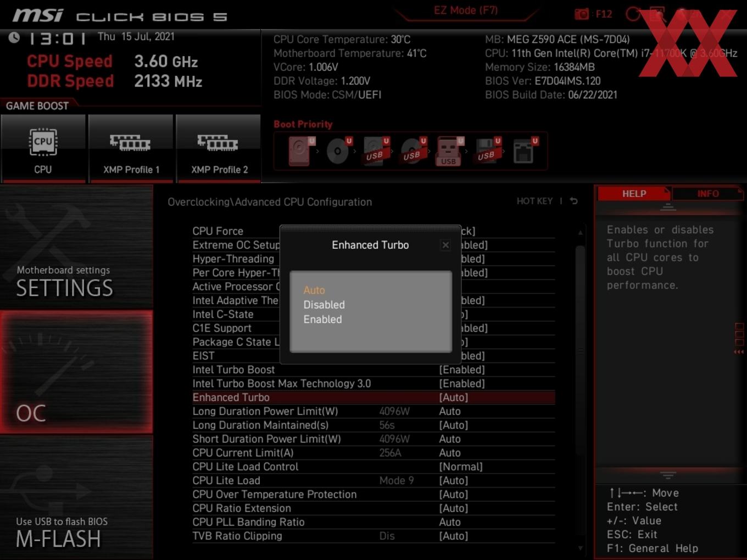Select the Intel Turbo Boost row label
Image resolution: width=747 pixels, height=560 pixels.
[233, 370]
